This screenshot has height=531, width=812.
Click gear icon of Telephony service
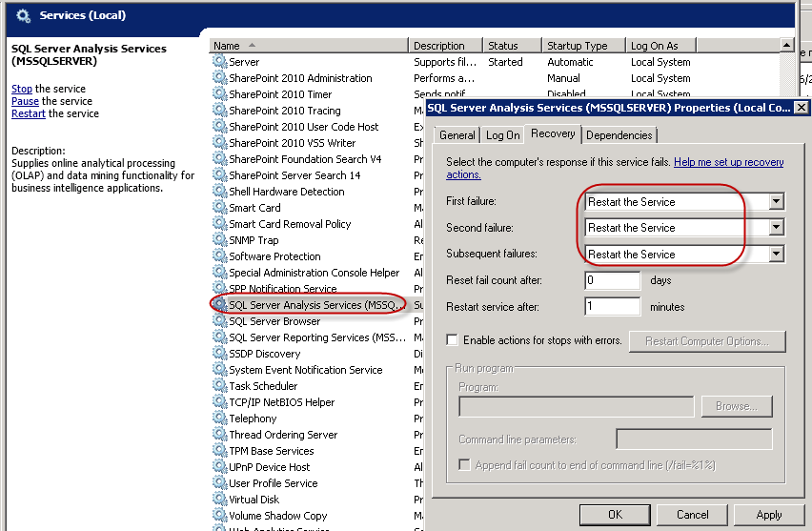coord(219,419)
